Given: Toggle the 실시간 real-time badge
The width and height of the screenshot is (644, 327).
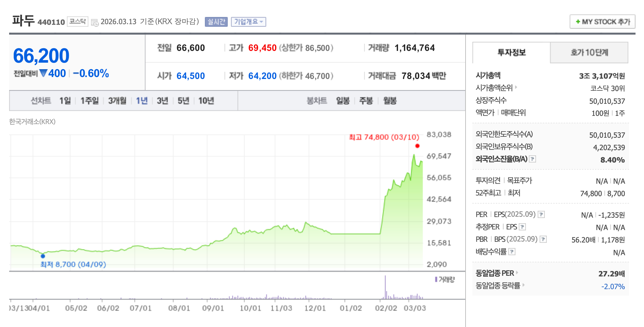Looking at the screenshot, I should [216, 22].
